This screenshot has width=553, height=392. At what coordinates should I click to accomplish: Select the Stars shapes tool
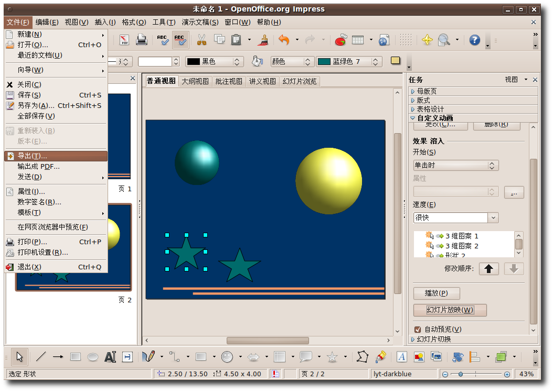point(332,357)
